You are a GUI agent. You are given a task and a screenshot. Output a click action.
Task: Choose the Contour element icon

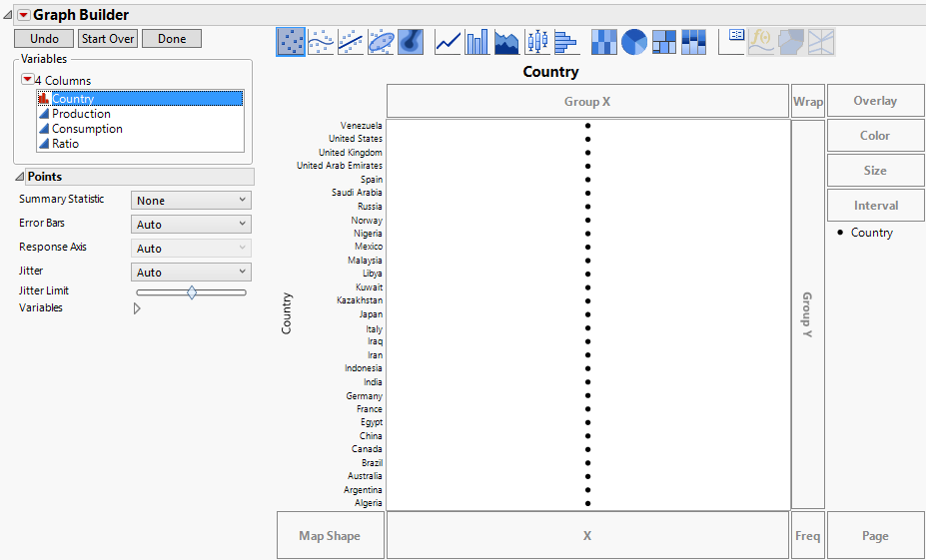411,42
